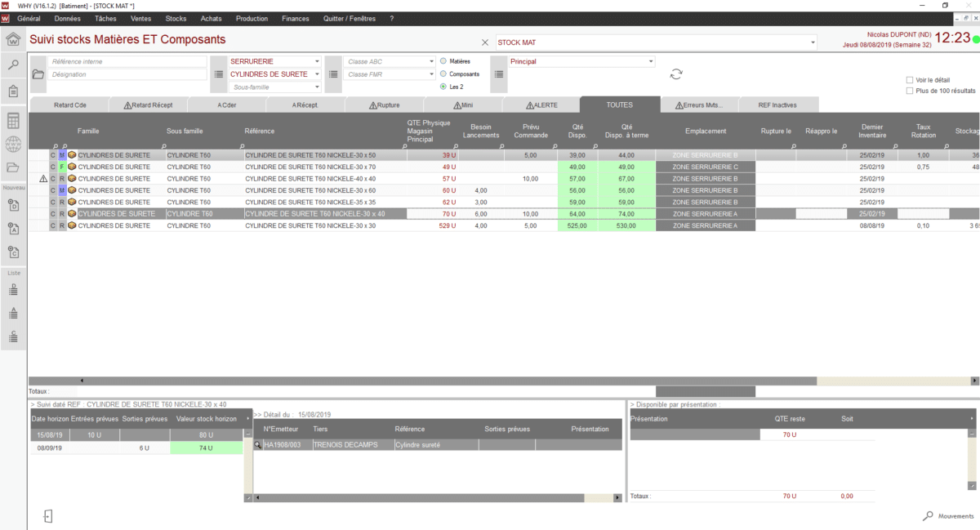Enable the Voir le détail checkbox
Screen dimensions: 980x530
[910, 80]
